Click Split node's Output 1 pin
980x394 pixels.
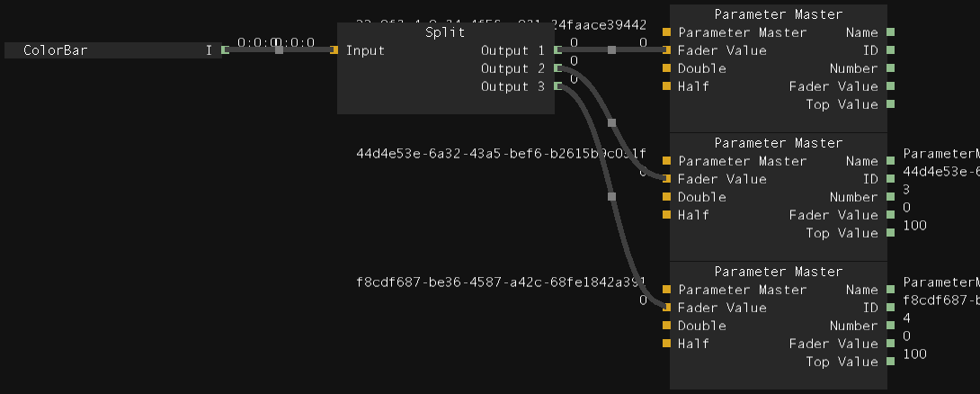(558, 50)
